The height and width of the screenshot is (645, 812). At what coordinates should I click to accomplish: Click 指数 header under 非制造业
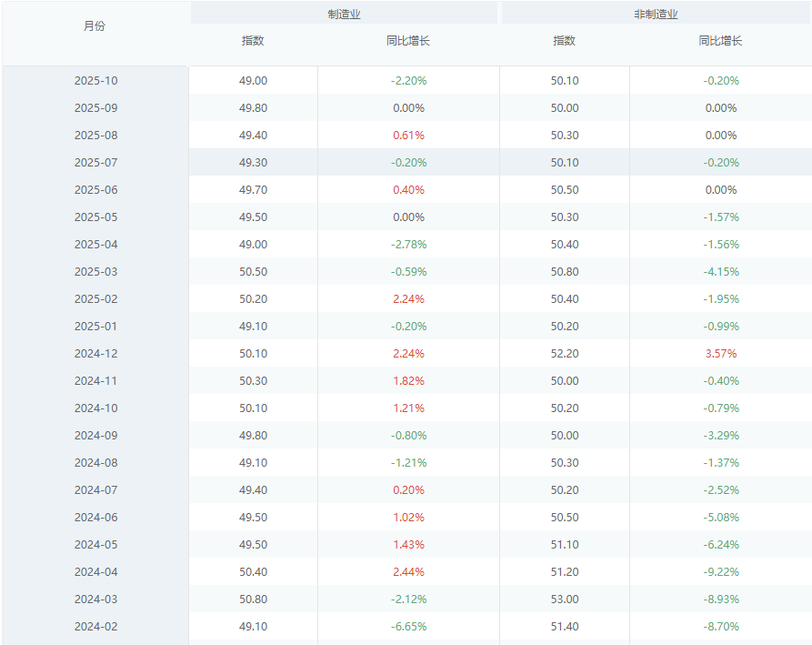[565, 41]
